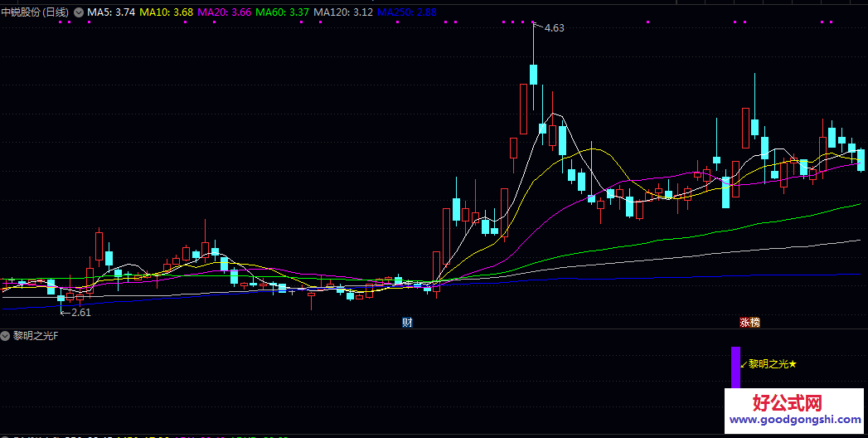
Task: Click the tall cyan candle under 4.63
Action: tap(533, 73)
